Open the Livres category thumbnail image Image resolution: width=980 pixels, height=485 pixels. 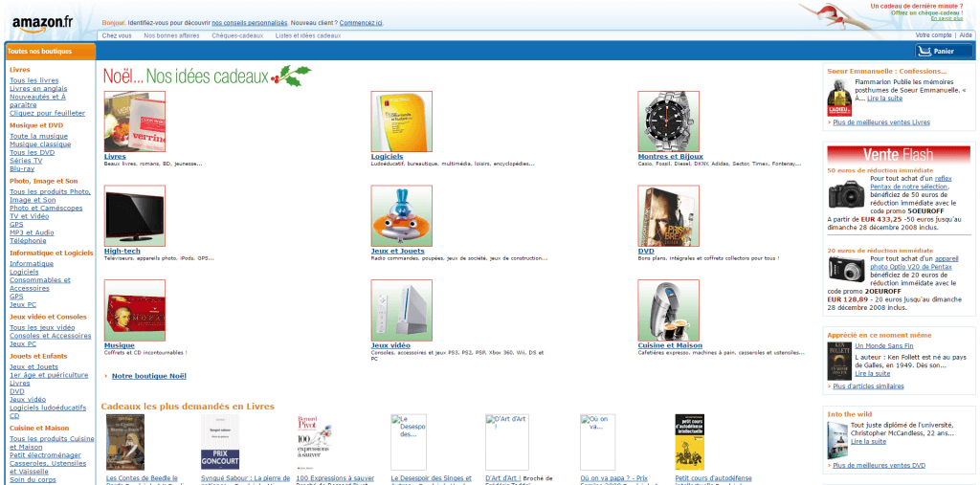tap(135, 121)
